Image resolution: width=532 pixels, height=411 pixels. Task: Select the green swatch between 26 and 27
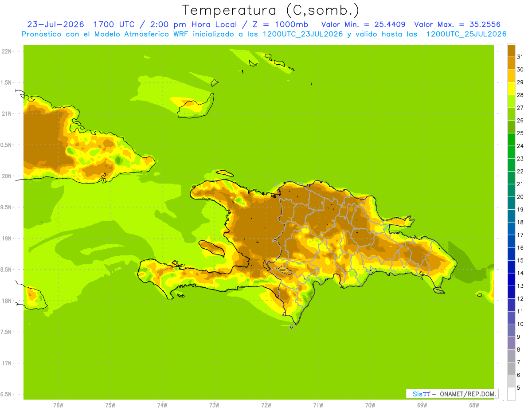(511, 114)
